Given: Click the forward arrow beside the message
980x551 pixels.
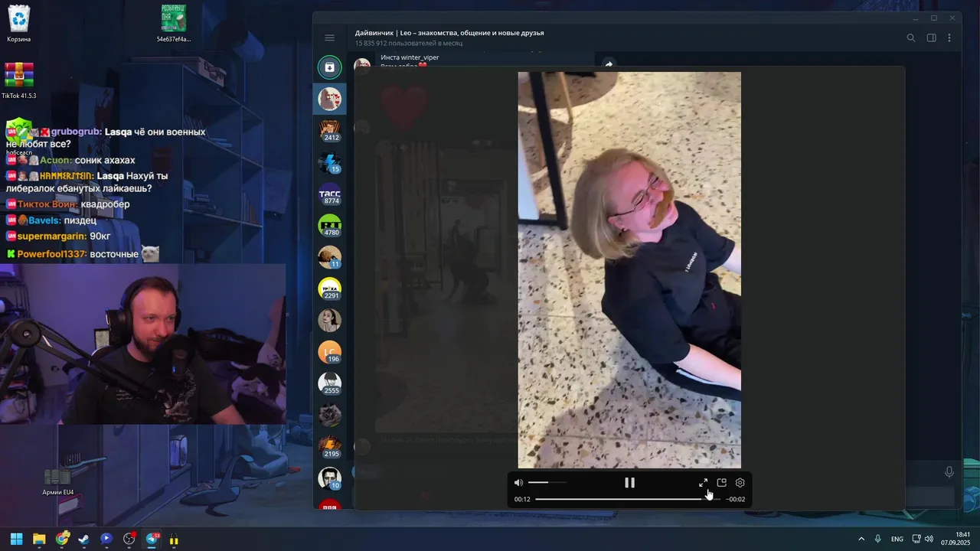Looking at the screenshot, I should click(609, 65).
